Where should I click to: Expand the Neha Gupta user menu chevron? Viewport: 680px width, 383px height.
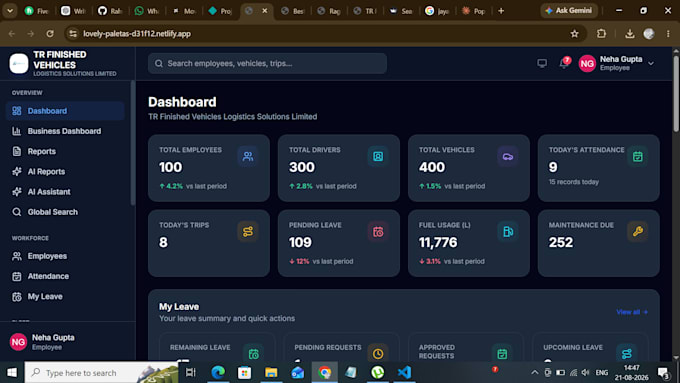651,63
